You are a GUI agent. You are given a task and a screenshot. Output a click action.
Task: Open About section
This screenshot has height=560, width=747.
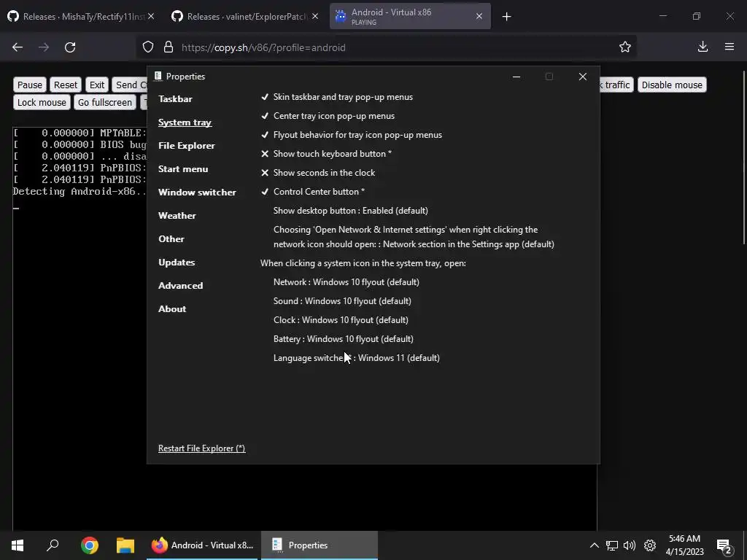click(172, 309)
